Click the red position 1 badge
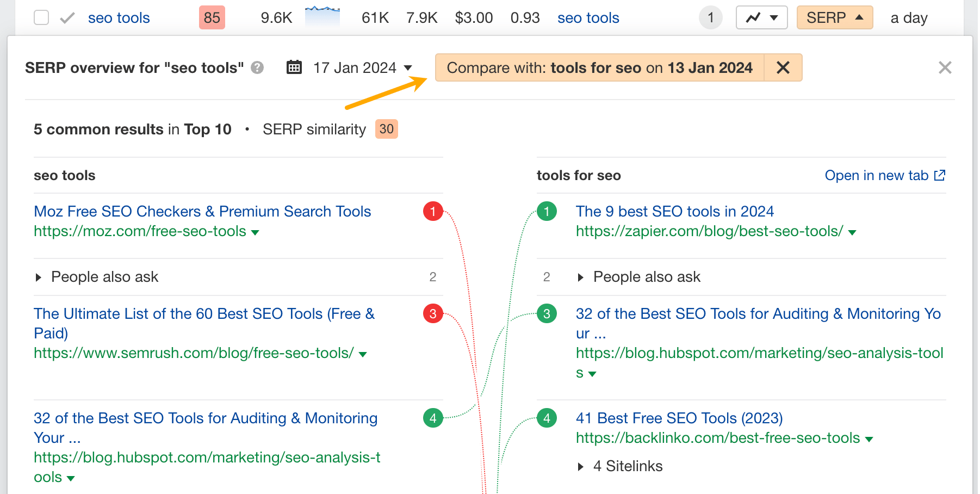Viewport: 980px width, 494px height. 433,211
